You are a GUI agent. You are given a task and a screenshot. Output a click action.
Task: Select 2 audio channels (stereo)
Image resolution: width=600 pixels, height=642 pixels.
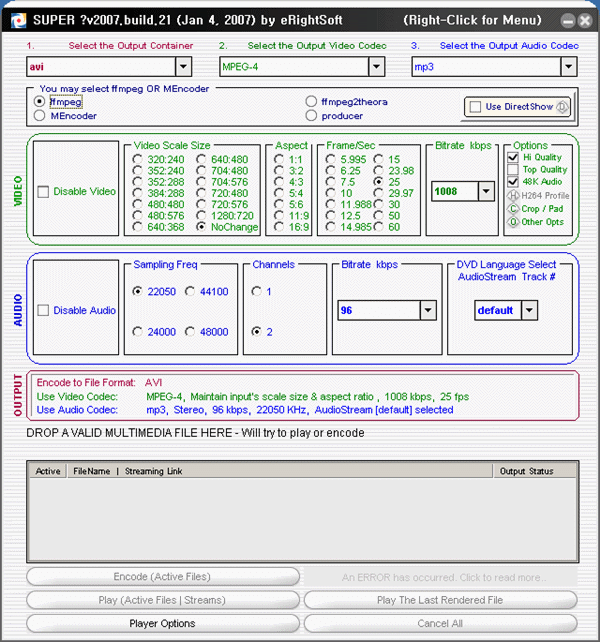point(256,332)
